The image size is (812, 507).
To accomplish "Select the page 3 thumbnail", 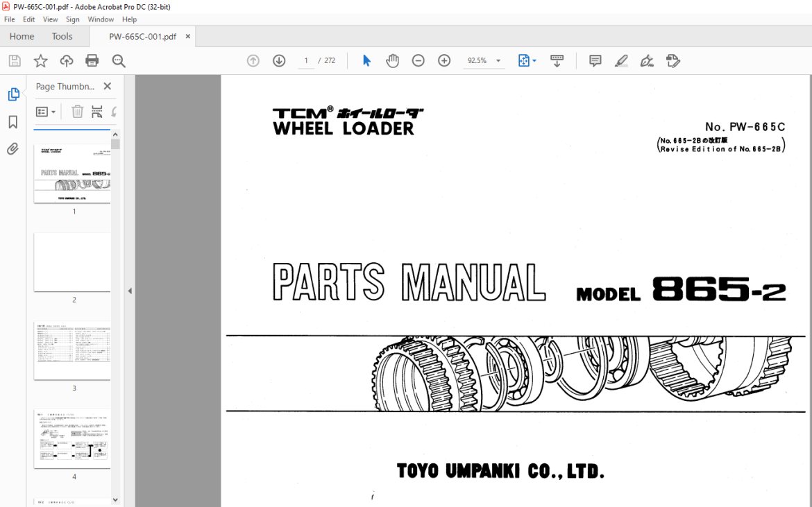I will (x=72, y=351).
